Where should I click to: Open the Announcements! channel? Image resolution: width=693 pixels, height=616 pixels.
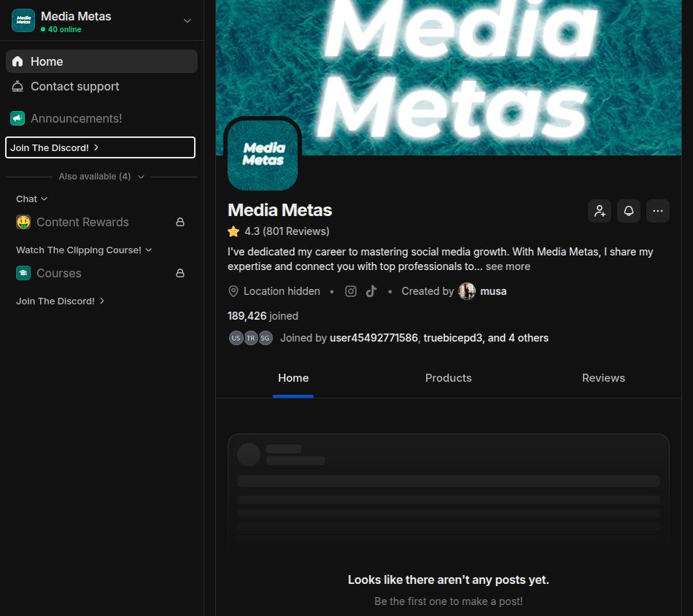pyautogui.click(x=101, y=118)
